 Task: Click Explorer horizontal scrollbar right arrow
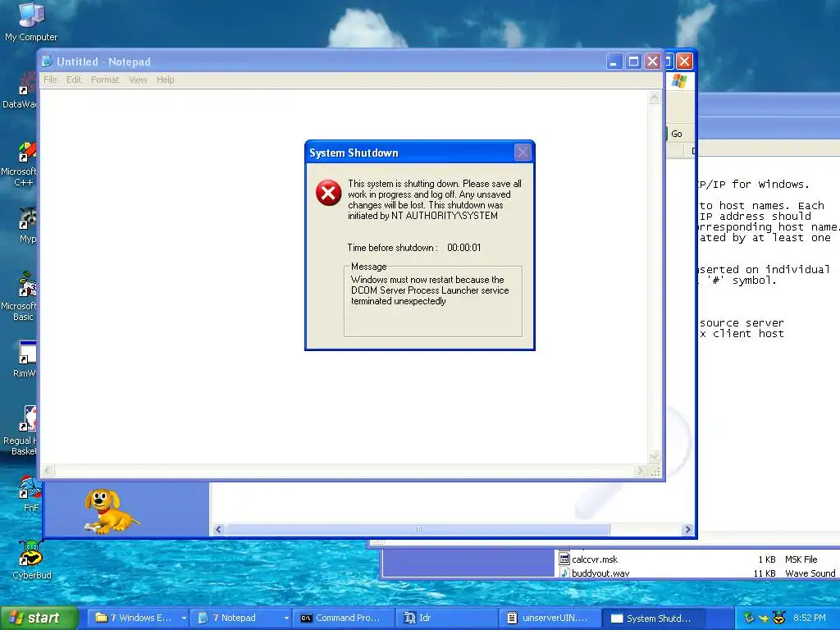tap(688, 530)
